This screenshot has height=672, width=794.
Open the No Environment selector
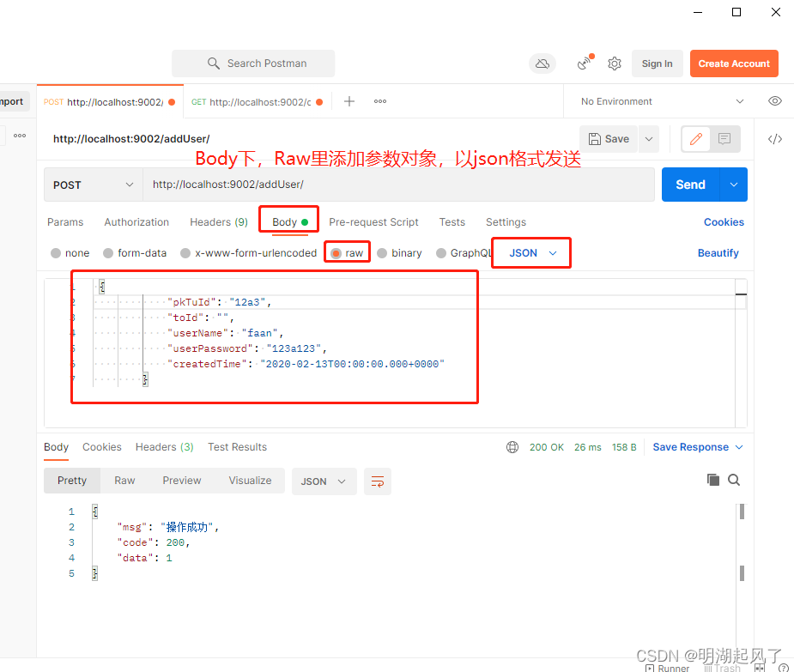pos(662,101)
